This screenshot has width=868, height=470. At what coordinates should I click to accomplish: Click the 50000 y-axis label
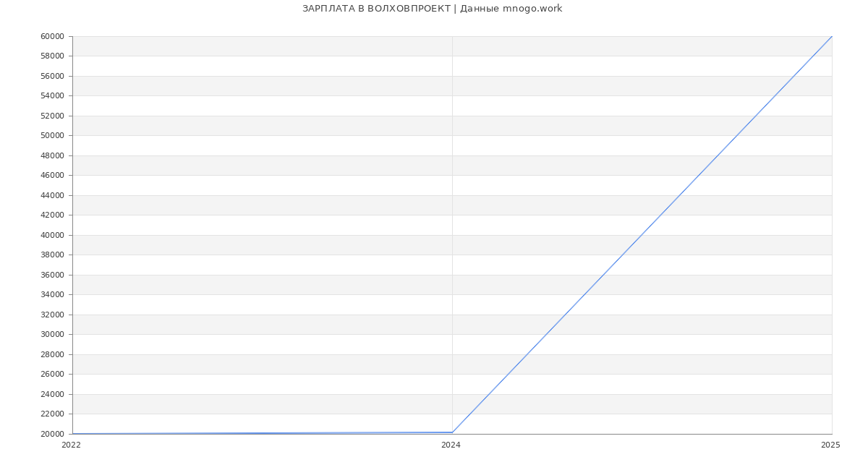[x=52, y=135]
